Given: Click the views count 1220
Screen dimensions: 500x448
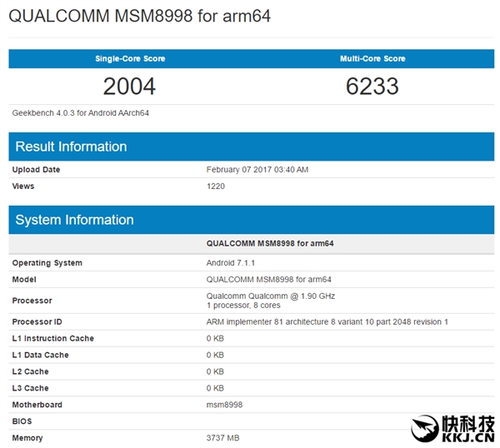Looking at the screenshot, I should pos(216,186).
